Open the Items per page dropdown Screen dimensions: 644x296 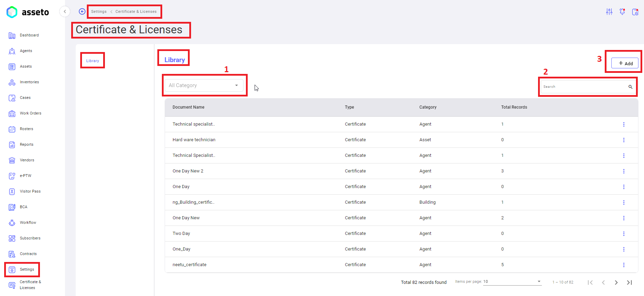tap(512, 281)
